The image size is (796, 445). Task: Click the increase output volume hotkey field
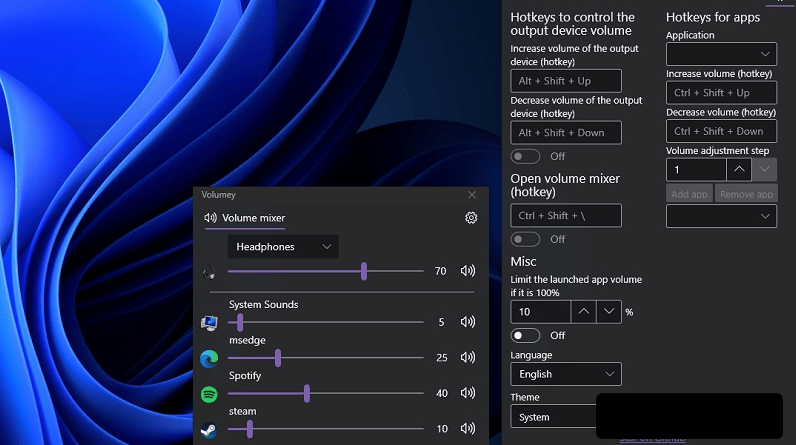(x=565, y=81)
